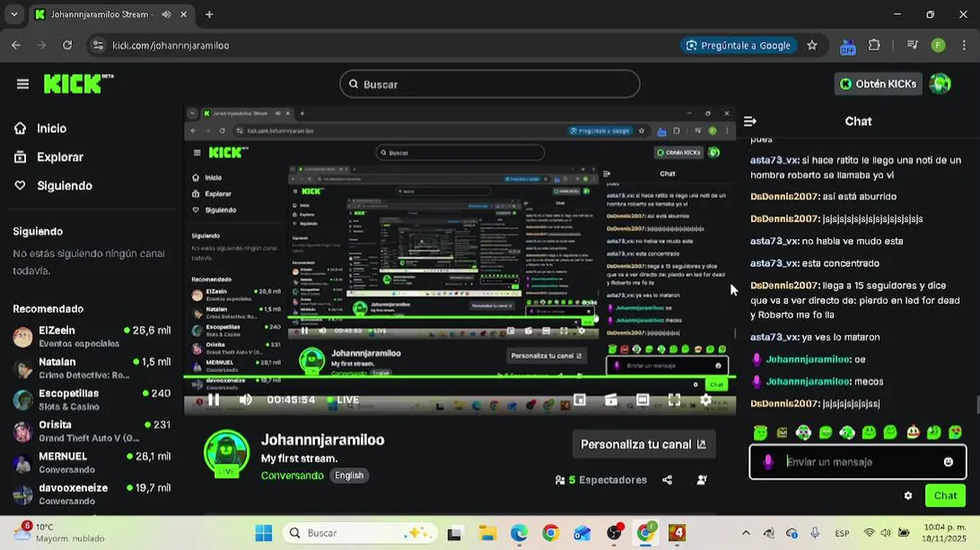Click the blue OFF extension icon
Viewport: 980px width, 550px height.
click(x=847, y=46)
